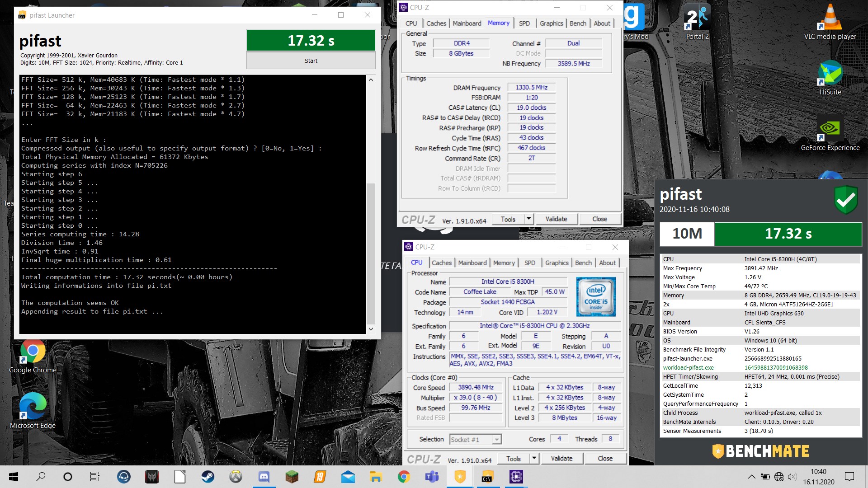Select Memory tab in lower CPU-Z

tap(504, 263)
